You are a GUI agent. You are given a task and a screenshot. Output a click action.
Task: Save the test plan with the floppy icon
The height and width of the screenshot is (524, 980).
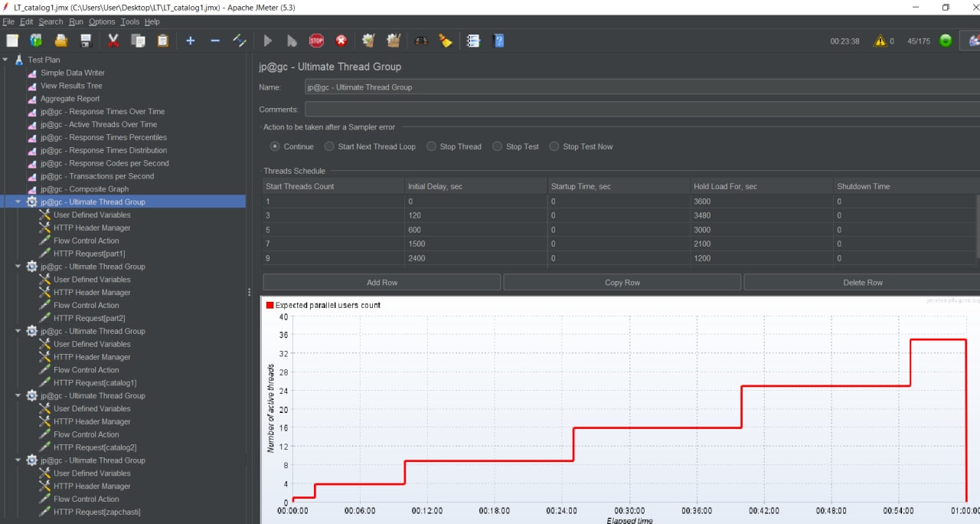click(x=86, y=41)
